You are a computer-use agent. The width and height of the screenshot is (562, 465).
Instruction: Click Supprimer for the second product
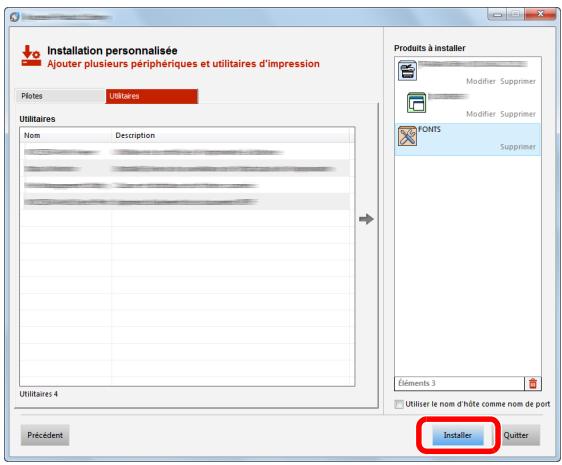[518, 114]
